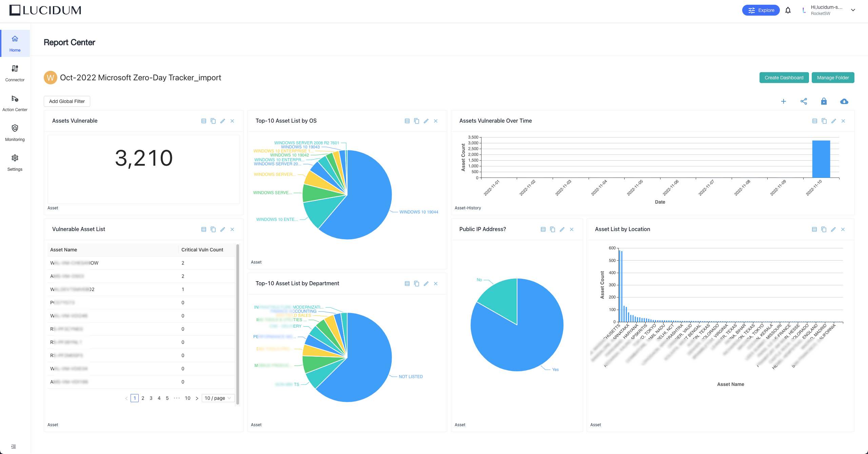Screen dimensions: 868x454
Task: Click Add Global Filter button
Action: pyautogui.click(x=66, y=101)
